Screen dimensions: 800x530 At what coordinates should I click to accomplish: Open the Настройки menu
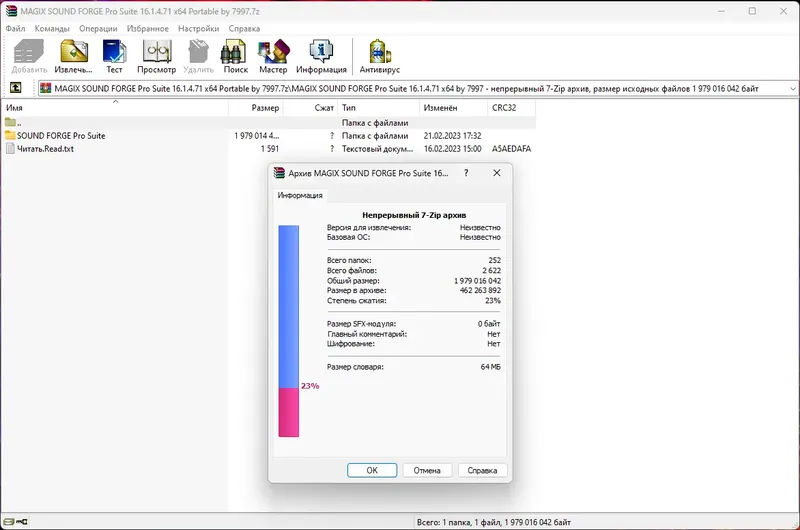(x=198, y=29)
